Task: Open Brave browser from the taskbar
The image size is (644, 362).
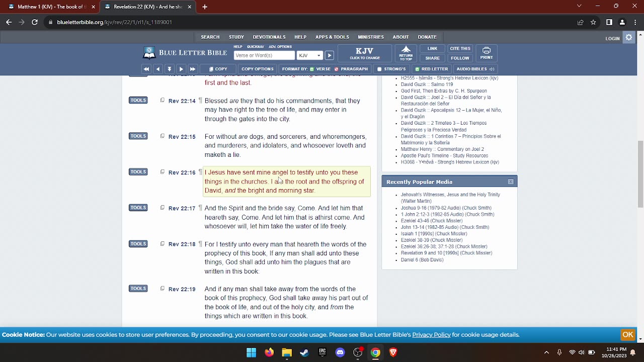Action: click(393, 352)
